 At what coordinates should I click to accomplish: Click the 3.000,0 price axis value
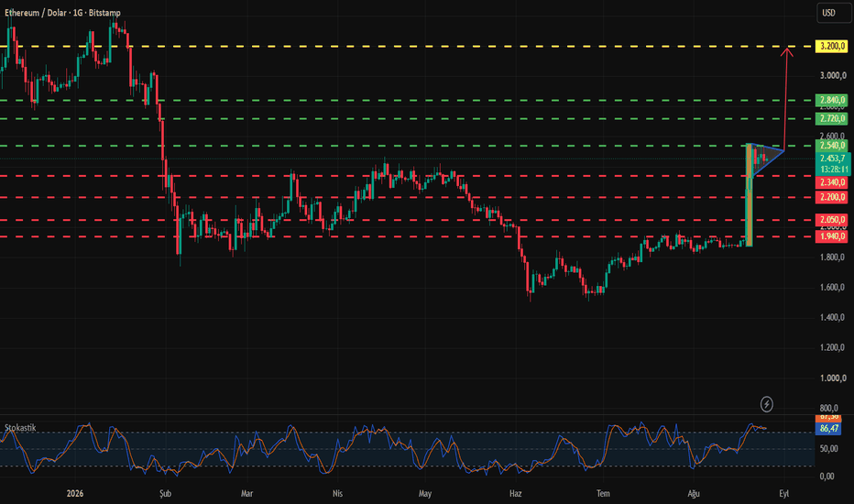click(833, 76)
